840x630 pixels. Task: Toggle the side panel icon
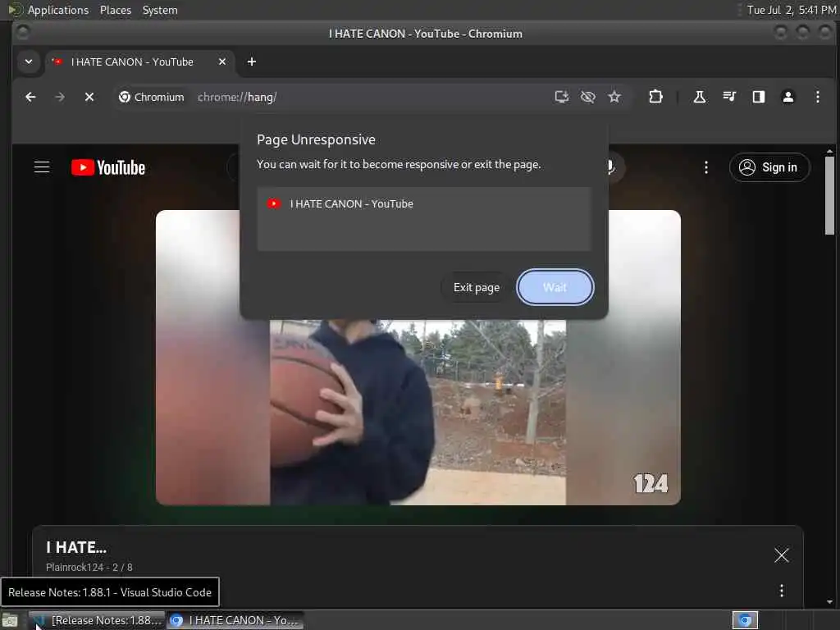759,97
